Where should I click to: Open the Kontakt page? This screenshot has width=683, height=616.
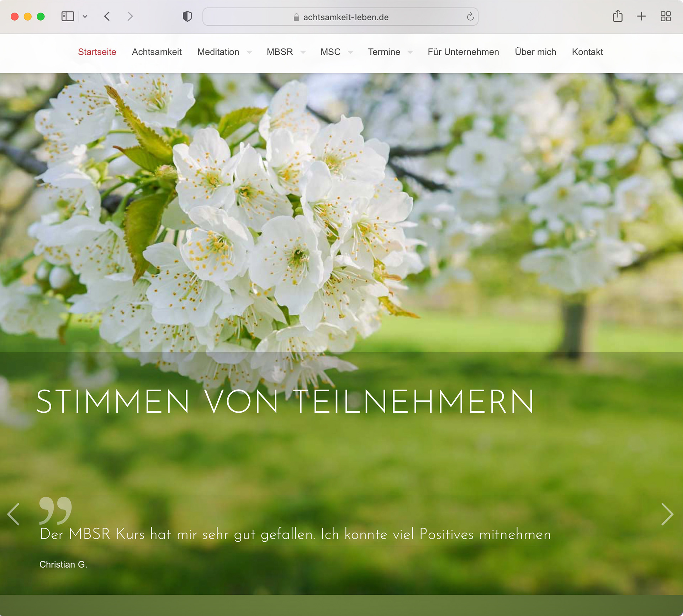(587, 52)
